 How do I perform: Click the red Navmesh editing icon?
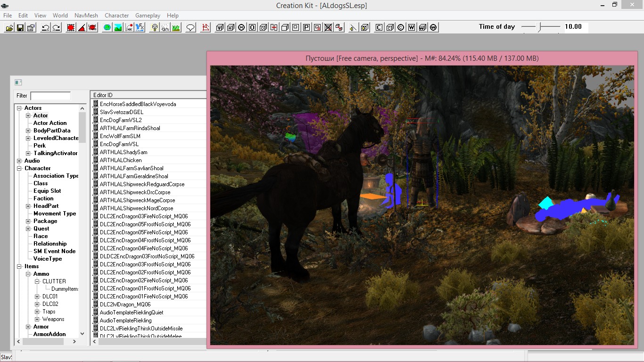[206, 28]
